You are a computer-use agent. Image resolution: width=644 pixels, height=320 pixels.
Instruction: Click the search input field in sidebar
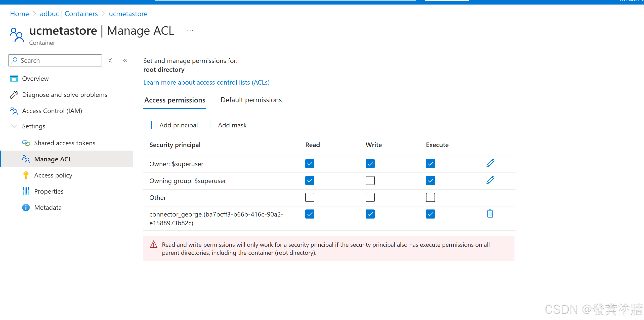click(55, 60)
